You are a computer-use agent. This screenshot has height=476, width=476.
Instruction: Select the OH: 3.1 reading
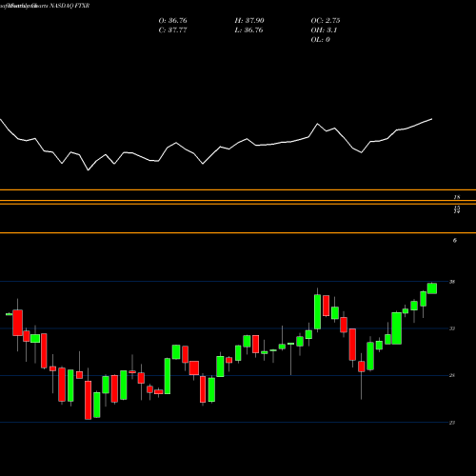(x=324, y=30)
